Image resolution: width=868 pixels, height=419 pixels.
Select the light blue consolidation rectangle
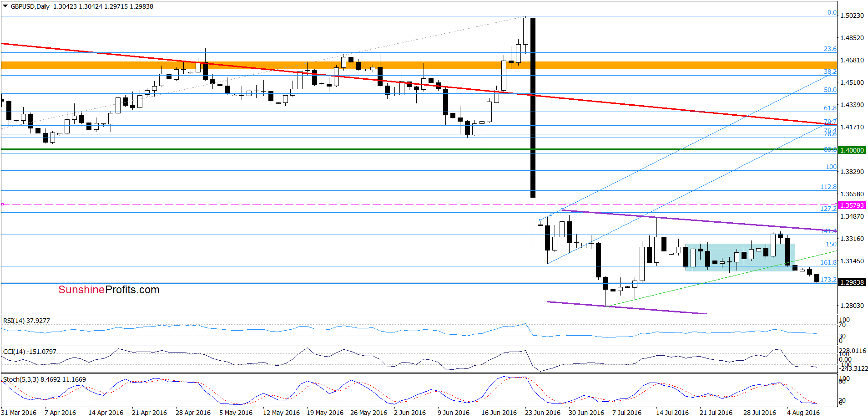[739, 257]
